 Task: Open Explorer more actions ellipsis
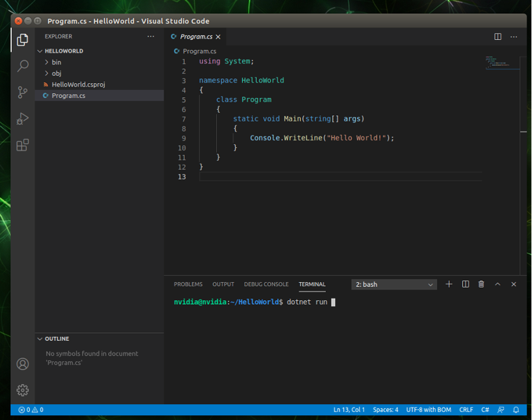[x=151, y=37]
